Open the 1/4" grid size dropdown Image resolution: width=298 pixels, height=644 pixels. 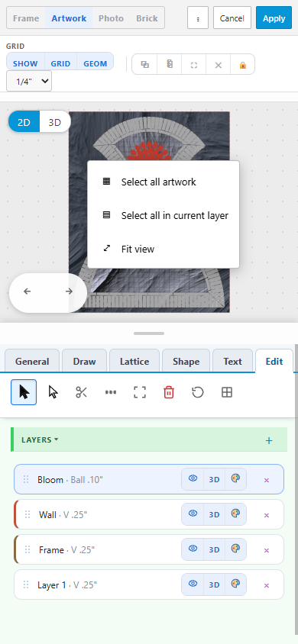click(x=29, y=81)
